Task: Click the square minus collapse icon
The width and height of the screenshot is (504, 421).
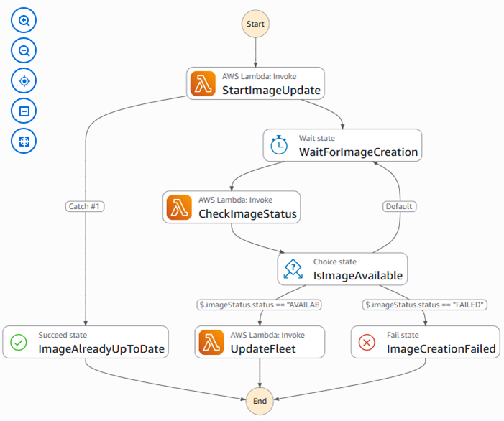Action: pos(24,111)
